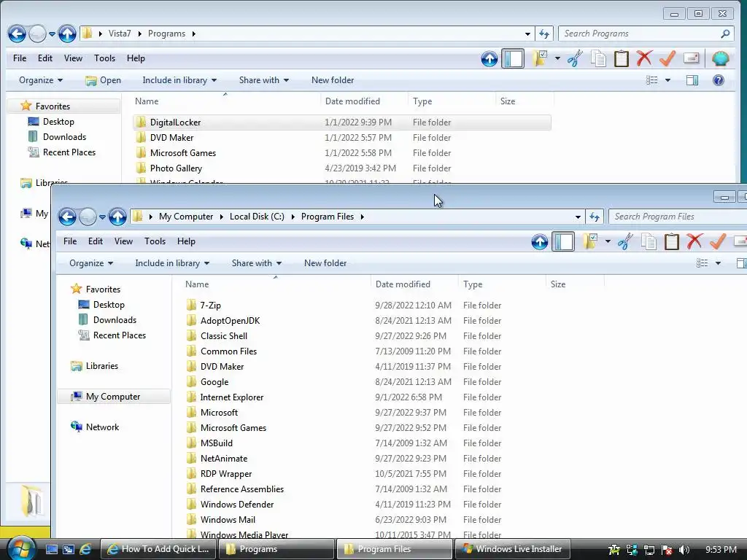This screenshot has width=747, height=560.
Task: Click Refresh icon in Program Files address bar
Action: (x=594, y=217)
